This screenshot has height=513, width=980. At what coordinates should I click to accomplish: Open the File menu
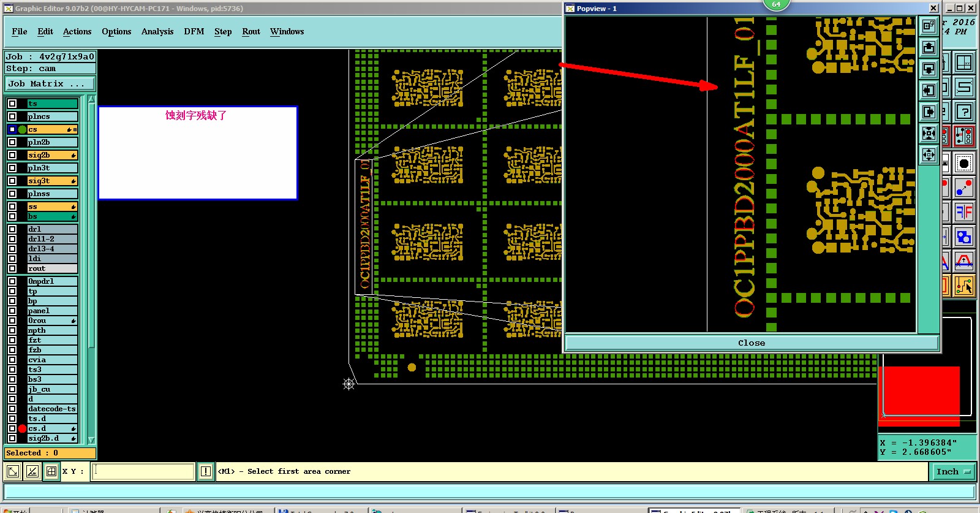point(20,31)
